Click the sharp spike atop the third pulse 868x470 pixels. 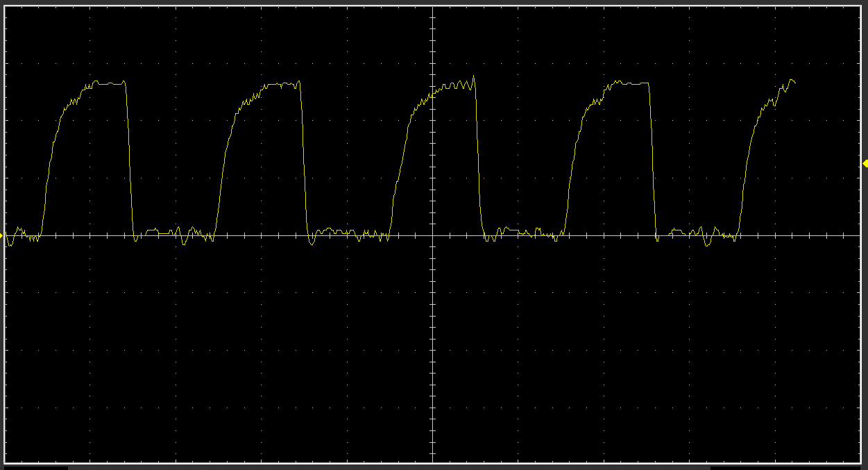click(x=474, y=76)
